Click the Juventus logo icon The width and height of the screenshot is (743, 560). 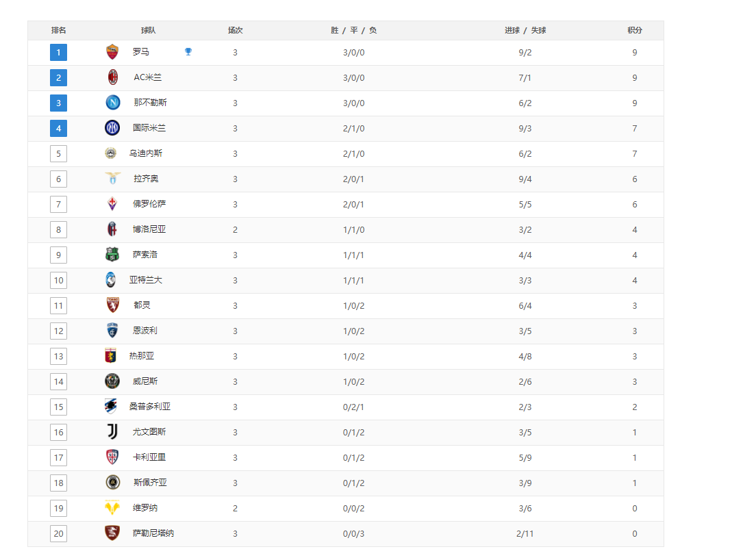click(112, 432)
